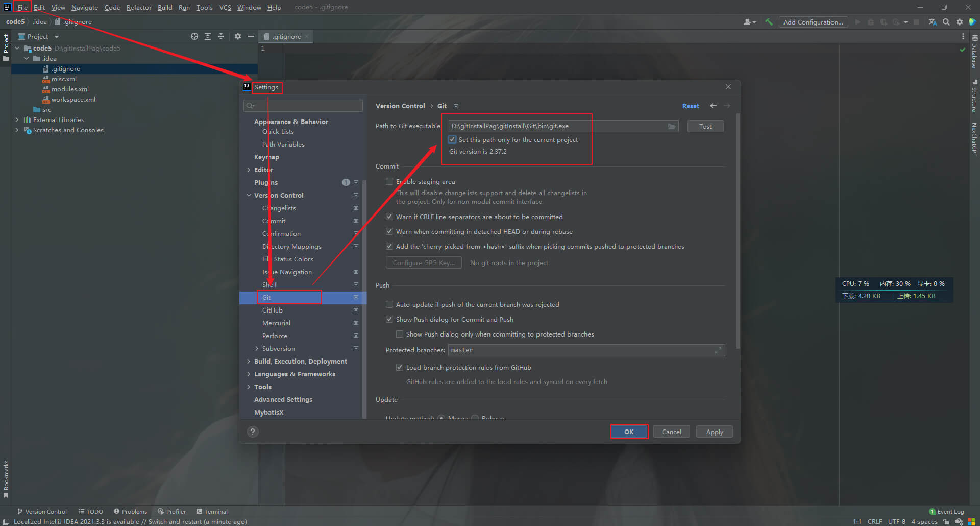The height and width of the screenshot is (526, 980).
Task: Expand External Libraries in project tree
Action: click(x=17, y=119)
